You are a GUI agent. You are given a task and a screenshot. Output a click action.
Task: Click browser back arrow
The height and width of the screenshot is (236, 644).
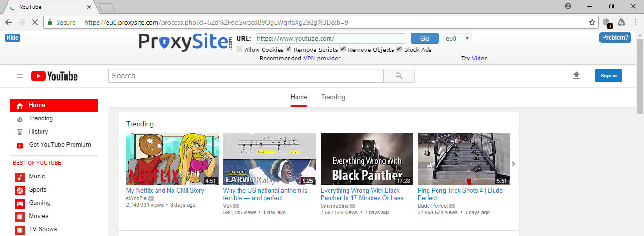click(x=8, y=22)
